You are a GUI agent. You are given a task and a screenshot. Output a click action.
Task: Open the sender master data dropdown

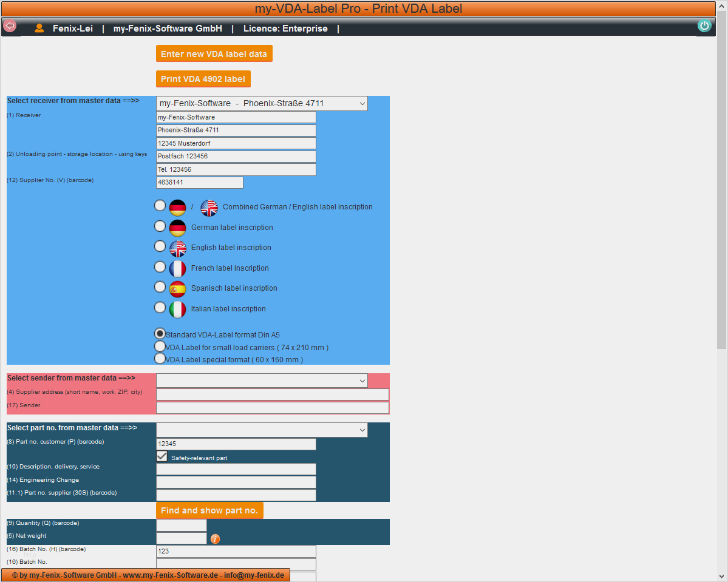pyautogui.click(x=262, y=381)
